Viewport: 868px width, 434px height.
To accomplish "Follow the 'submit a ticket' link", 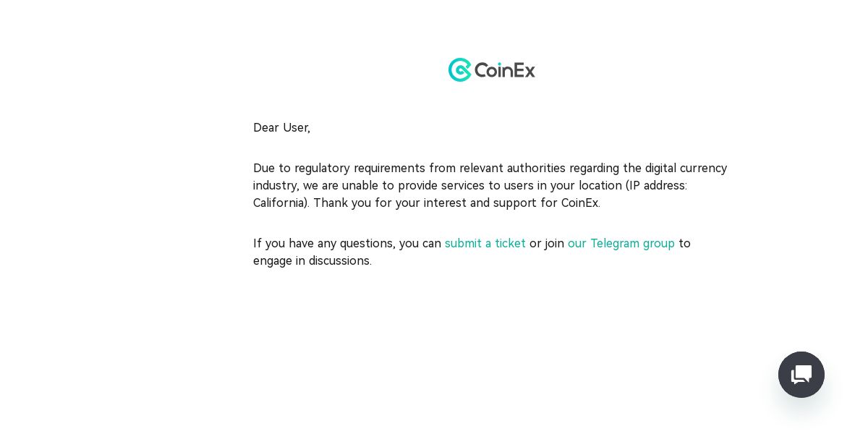I will pyautogui.click(x=485, y=243).
